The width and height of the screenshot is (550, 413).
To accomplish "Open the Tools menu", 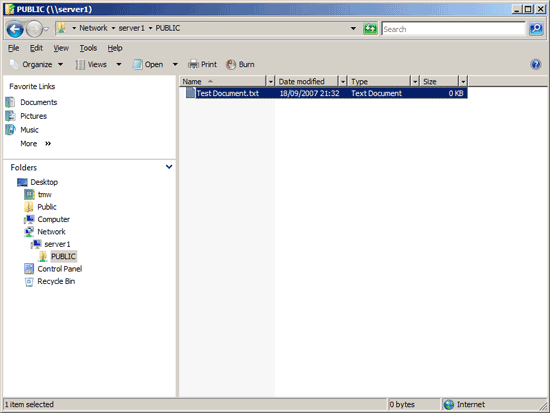I will pos(88,48).
